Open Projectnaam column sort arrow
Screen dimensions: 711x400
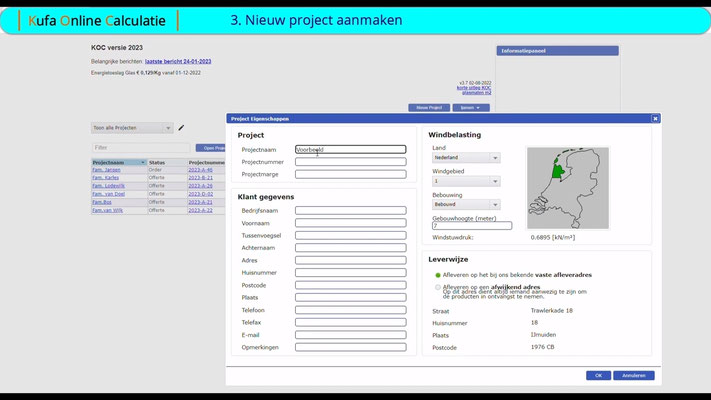[142, 162]
